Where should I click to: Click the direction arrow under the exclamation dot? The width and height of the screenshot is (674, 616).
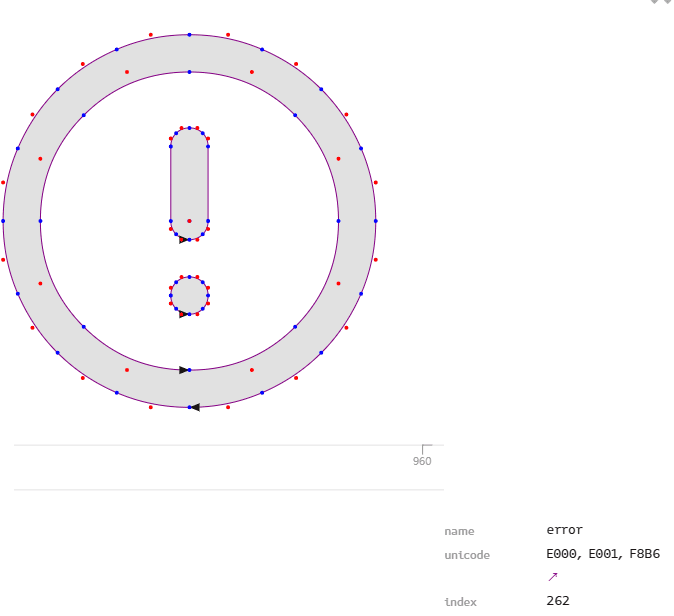(182, 314)
